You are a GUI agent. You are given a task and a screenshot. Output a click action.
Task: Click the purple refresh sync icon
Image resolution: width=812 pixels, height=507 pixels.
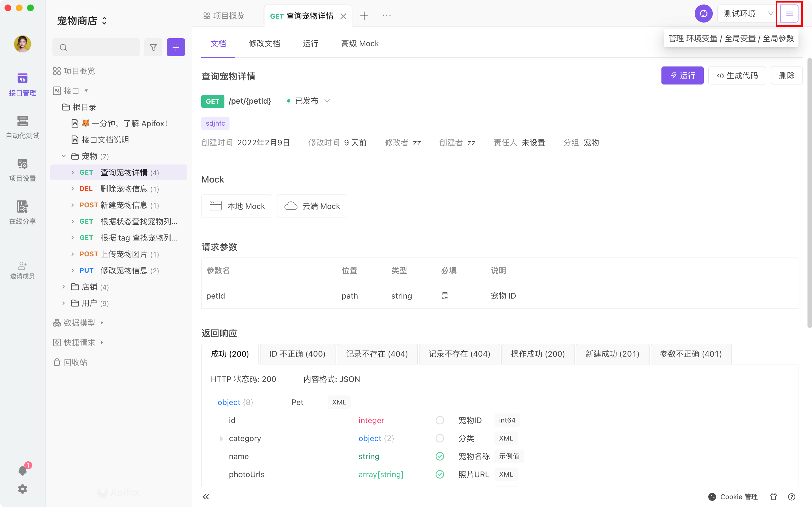tap(703, 14)
